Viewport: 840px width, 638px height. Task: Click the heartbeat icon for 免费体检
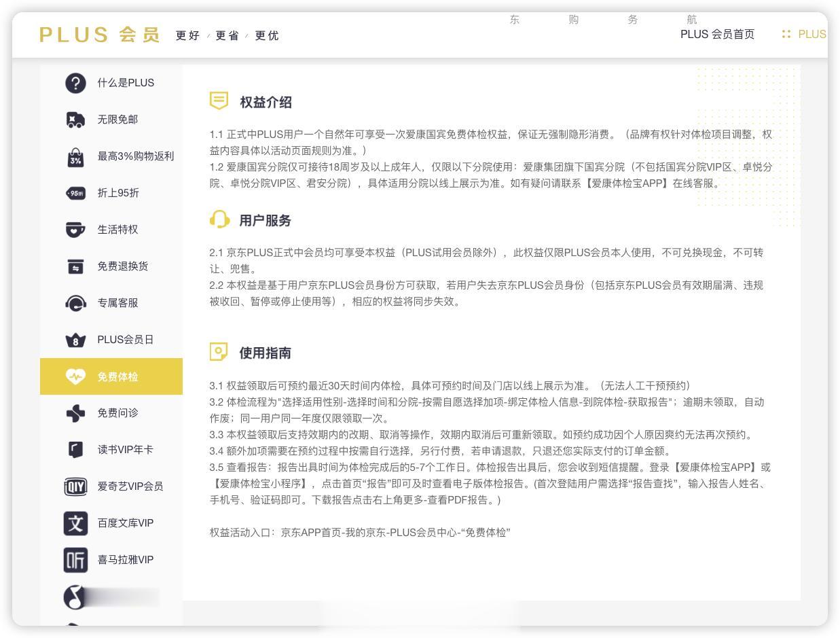point(75,376)
